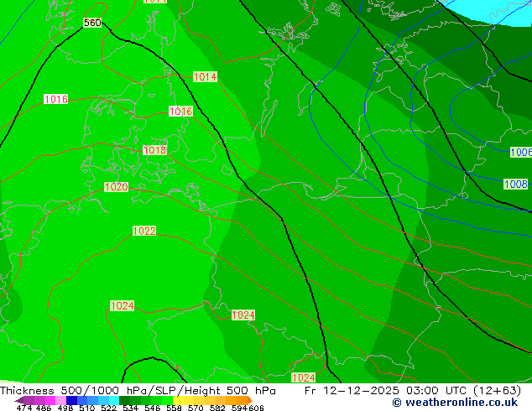Click the 1020 isobar label
Image resolution: width=532 pixels, height=411 pixels.
[116, 186]
